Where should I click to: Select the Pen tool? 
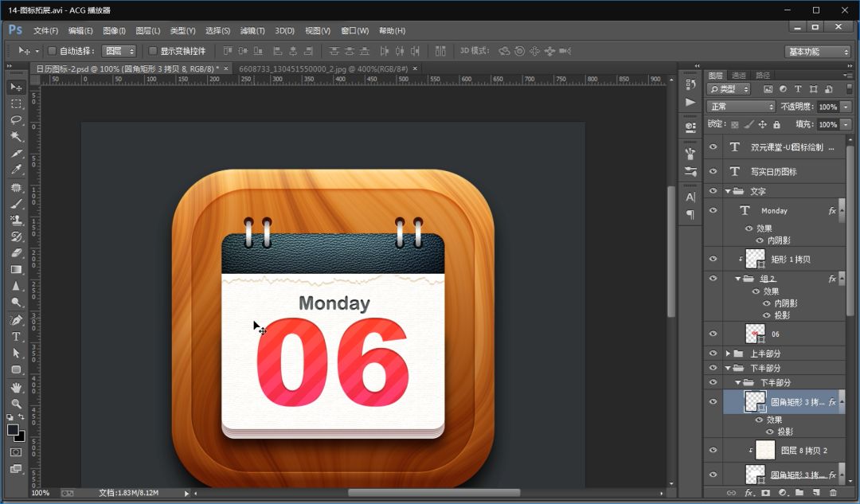coord(16,320)
